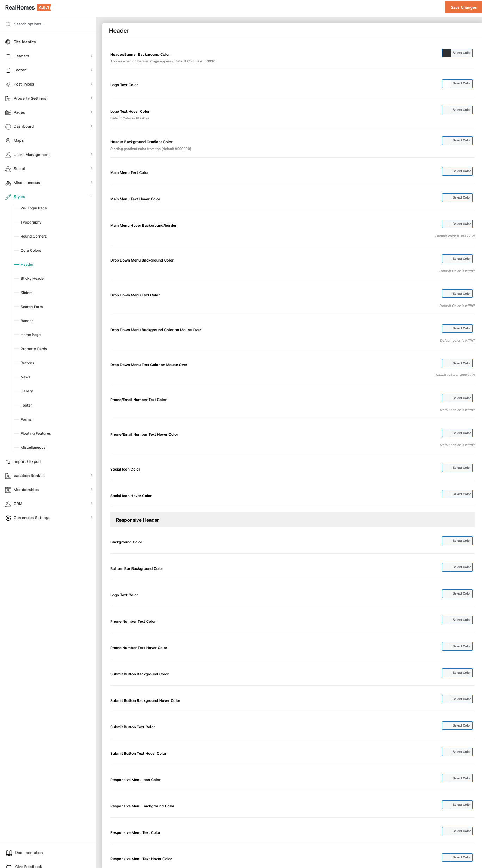Click the Social network icon

pos(8,169)
